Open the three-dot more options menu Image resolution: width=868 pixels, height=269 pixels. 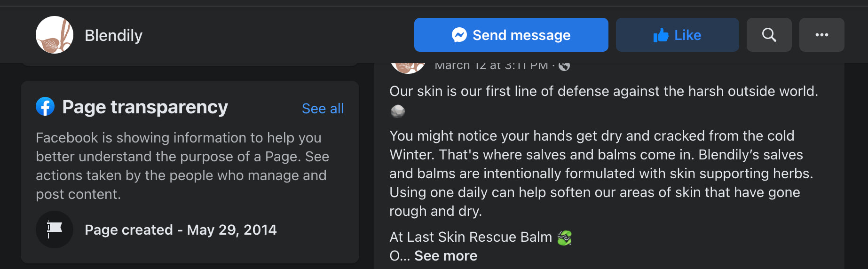coord(821,35)
